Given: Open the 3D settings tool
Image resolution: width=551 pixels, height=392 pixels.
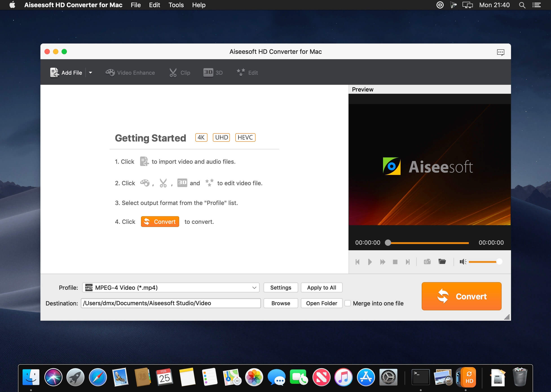Looking at the screenshot, I should coord(208,72).
